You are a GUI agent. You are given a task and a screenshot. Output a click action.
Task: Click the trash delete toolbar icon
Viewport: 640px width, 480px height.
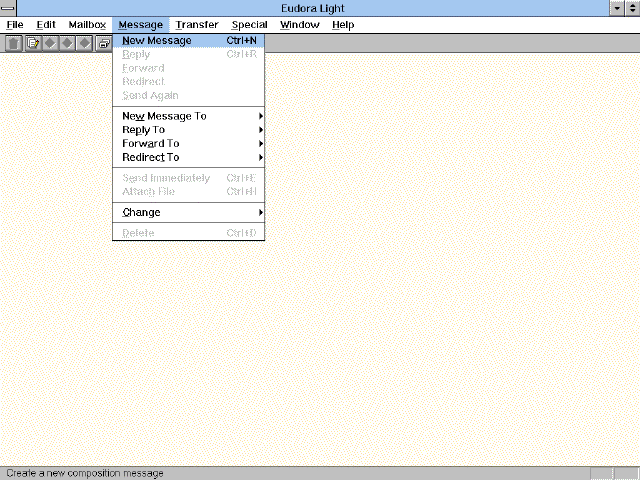pyautogui.click(x=13, y=43)
